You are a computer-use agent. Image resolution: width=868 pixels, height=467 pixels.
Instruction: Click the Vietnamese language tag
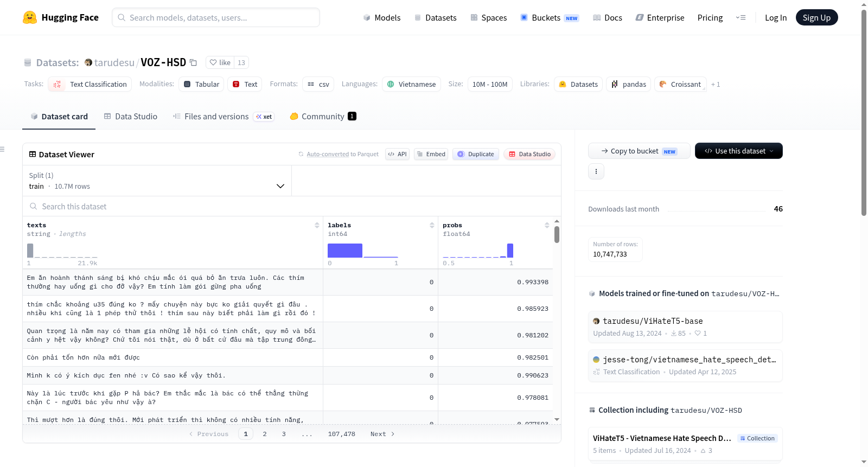click(x=411, y=84)
